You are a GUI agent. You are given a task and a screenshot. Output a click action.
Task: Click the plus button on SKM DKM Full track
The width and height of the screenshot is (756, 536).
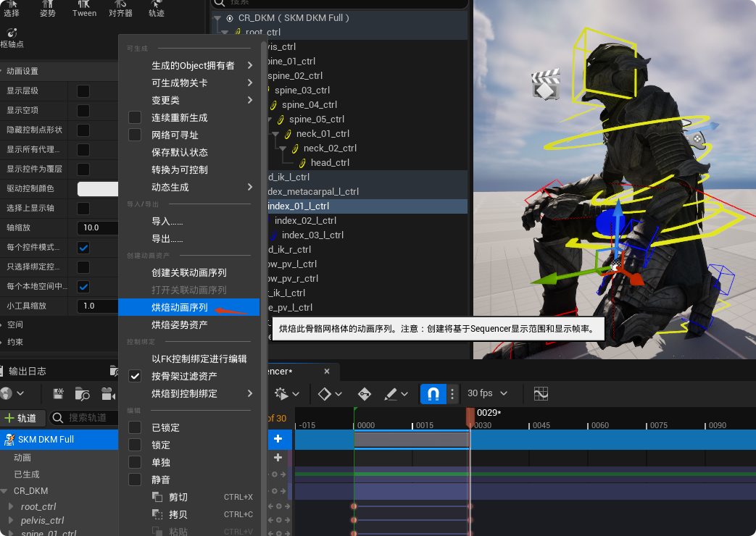click(x=278, y=439)
